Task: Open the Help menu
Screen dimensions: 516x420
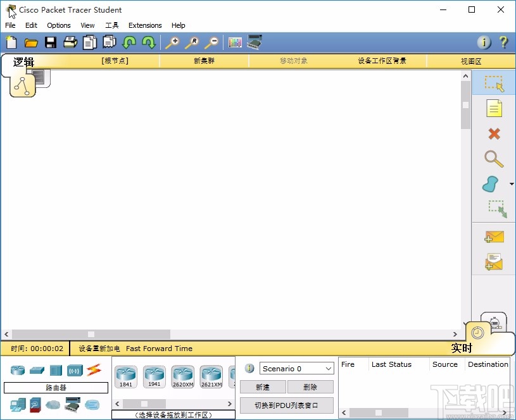Action: 178,25
